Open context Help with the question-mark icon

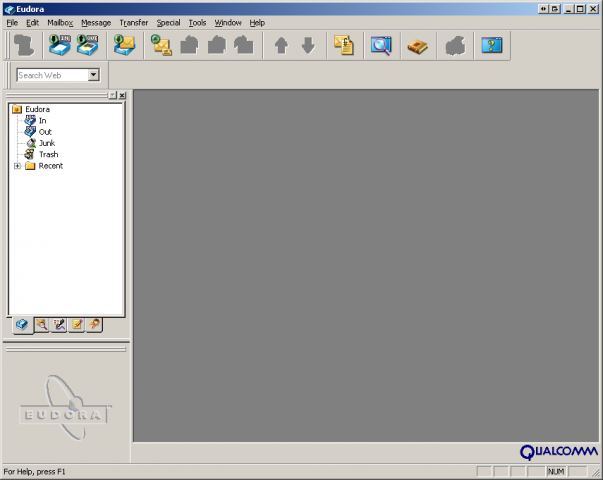pyautogui.click(x=492, y=45)
